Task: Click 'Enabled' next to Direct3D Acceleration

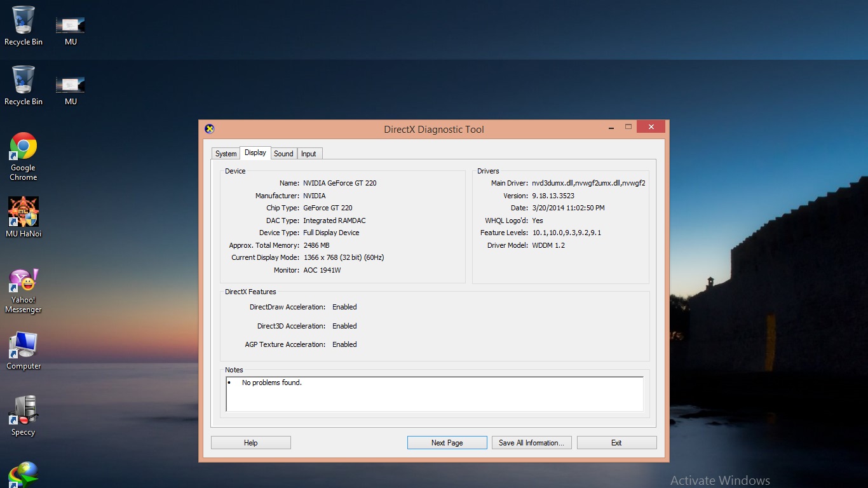Action: pyautogui.click(x=344, y=326)
